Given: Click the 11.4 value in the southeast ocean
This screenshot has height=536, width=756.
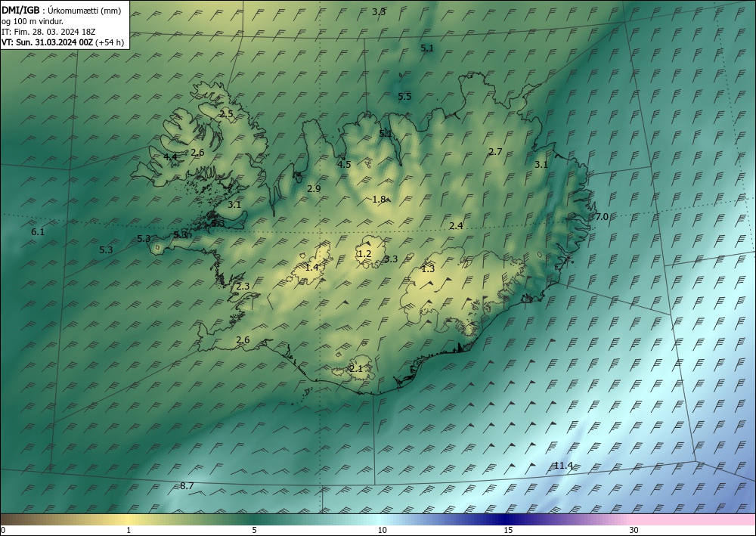Looking at the screenshot, I should (x=563, y=465).
